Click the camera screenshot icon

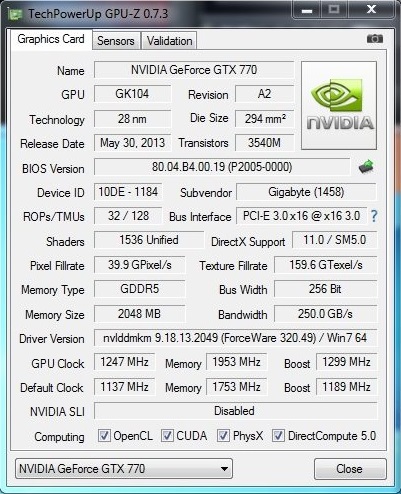375,39
